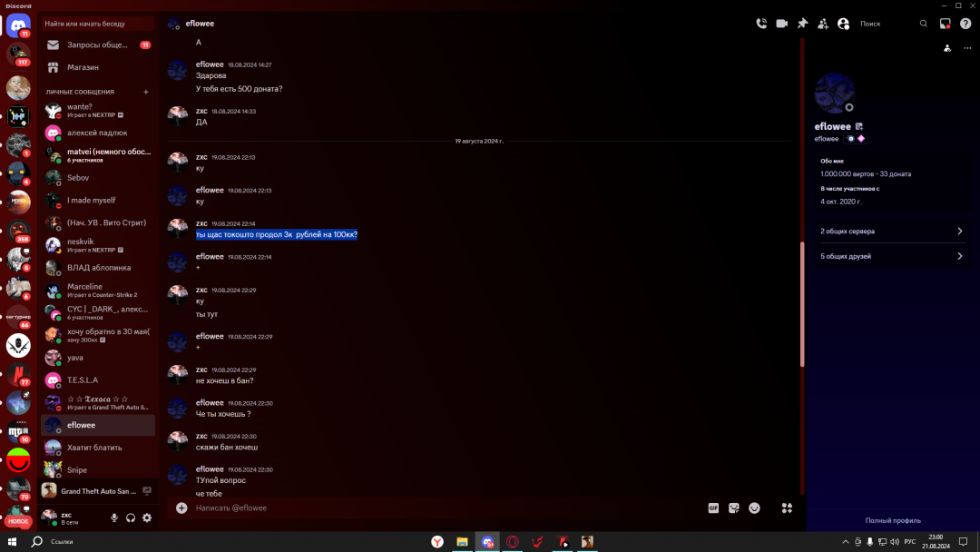Open pinned messages with the pin icon
This screenshot has height=552, width=980.
click(x=802, y=24)
